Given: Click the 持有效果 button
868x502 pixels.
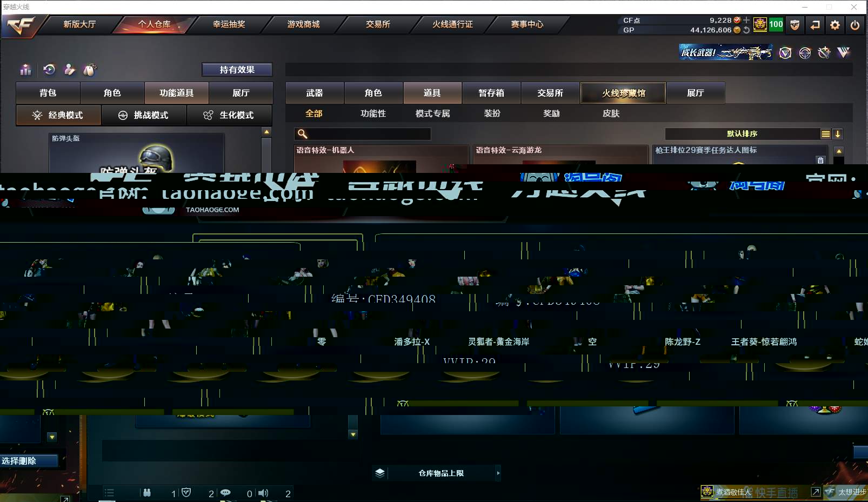Looking at the screenshot, I should (237, 70).
